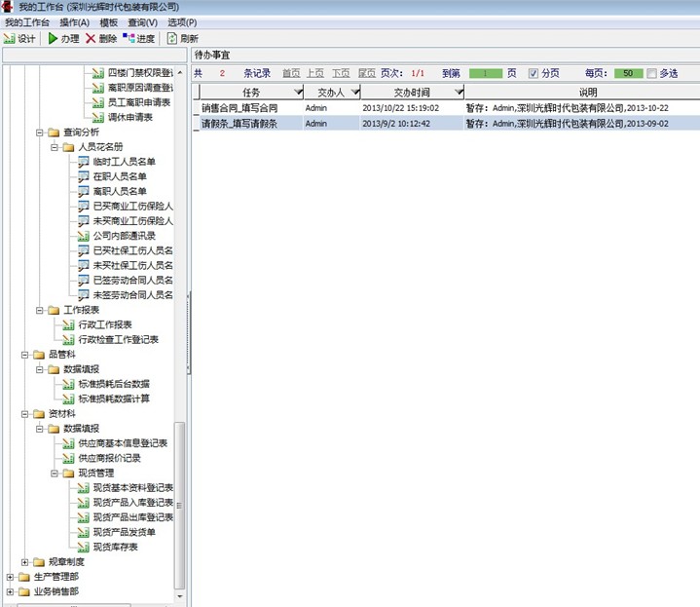The width and height of the screenshot is (700, 607).
Task: Click the green 办理 (Process) play icon
Action: tap(53, 39)
